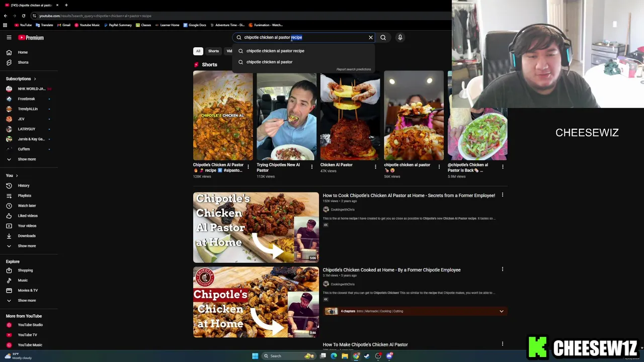Open more options for 'Chipotle's Chicken Cooked at Home' video
The image size is (644, 362).
[502, 269]
